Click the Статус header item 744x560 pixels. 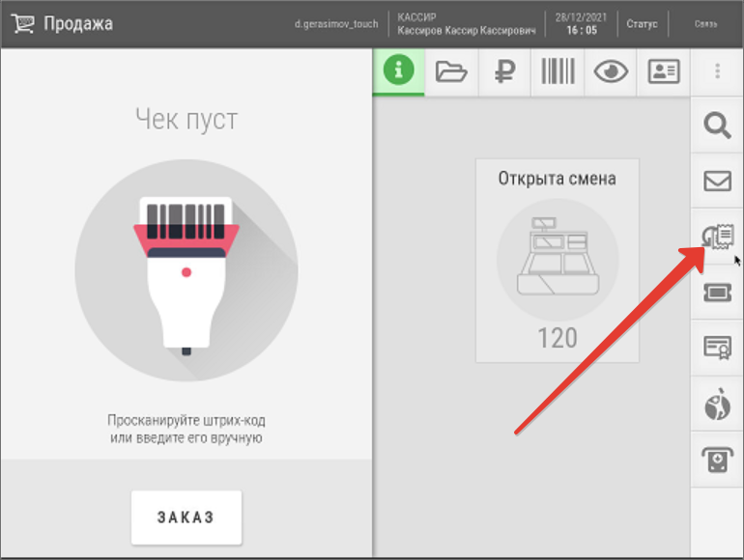[642, 24]
